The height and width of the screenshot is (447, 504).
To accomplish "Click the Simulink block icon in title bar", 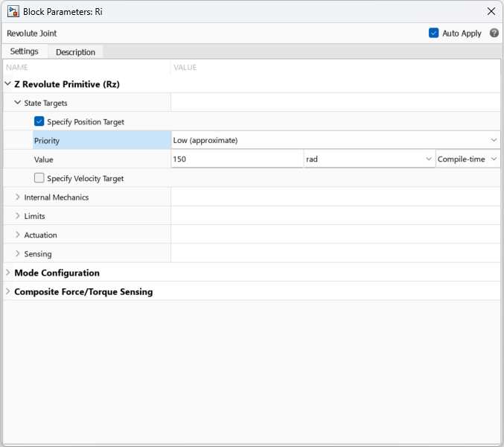I will tap(13, 11).
